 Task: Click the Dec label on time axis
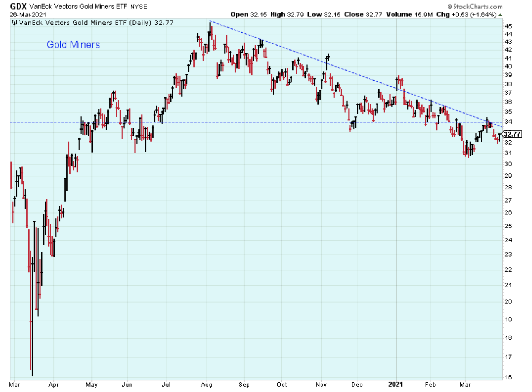[357, 384]
